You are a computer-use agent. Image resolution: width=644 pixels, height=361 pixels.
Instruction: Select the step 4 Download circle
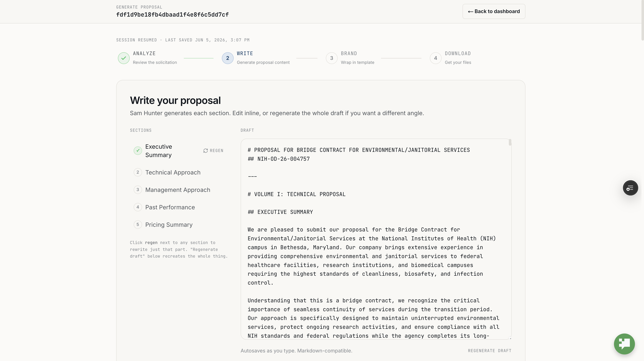click(436, 58)
